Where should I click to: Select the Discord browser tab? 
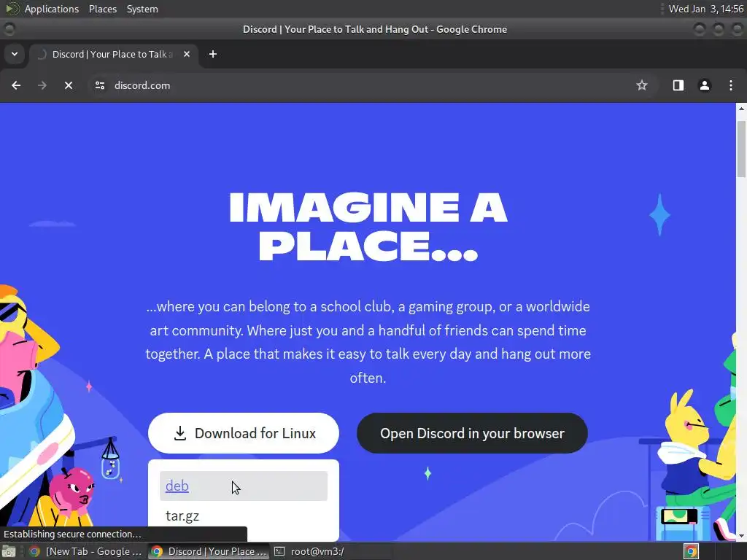pyautogui.click(x=112, y=54)
